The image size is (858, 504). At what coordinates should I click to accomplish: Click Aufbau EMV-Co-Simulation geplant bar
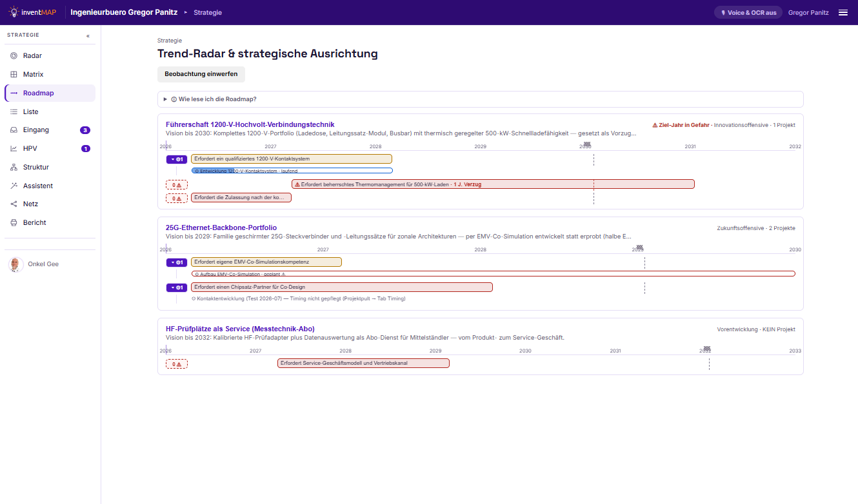tap(493, 274)
